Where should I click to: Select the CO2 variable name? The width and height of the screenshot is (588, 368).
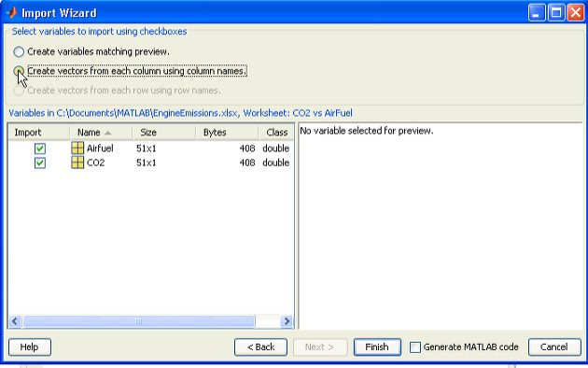(x=95, y=163)
